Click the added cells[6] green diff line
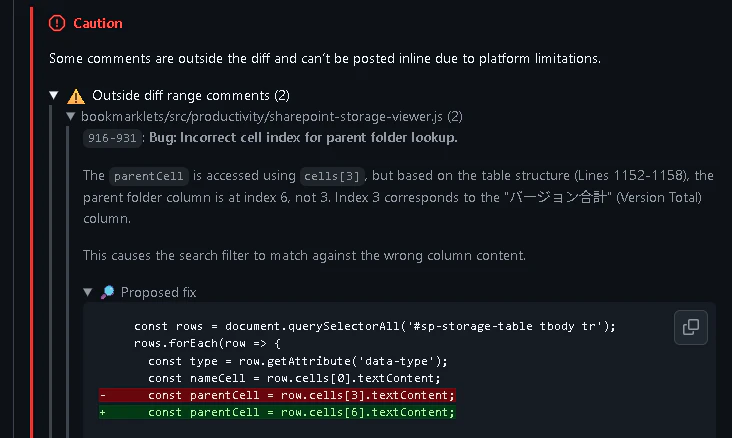732x438 pixels. click(x=300, y=412)
